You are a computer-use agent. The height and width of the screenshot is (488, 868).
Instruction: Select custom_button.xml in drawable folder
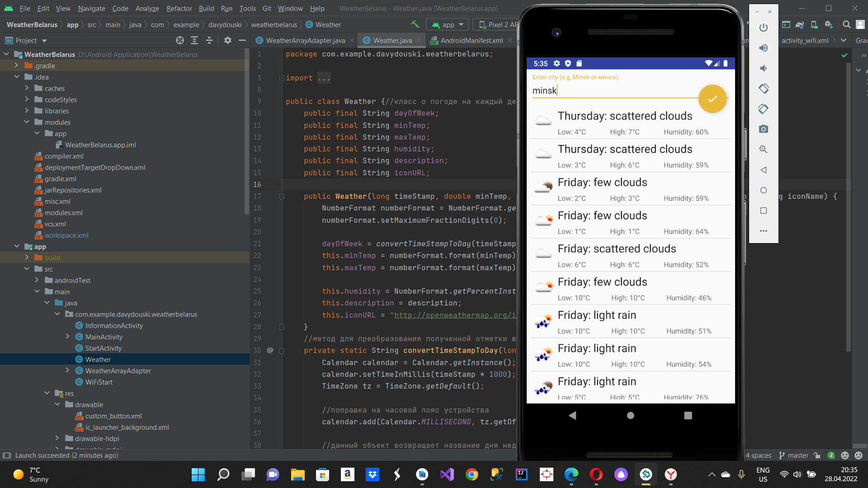tap(113, 416)
